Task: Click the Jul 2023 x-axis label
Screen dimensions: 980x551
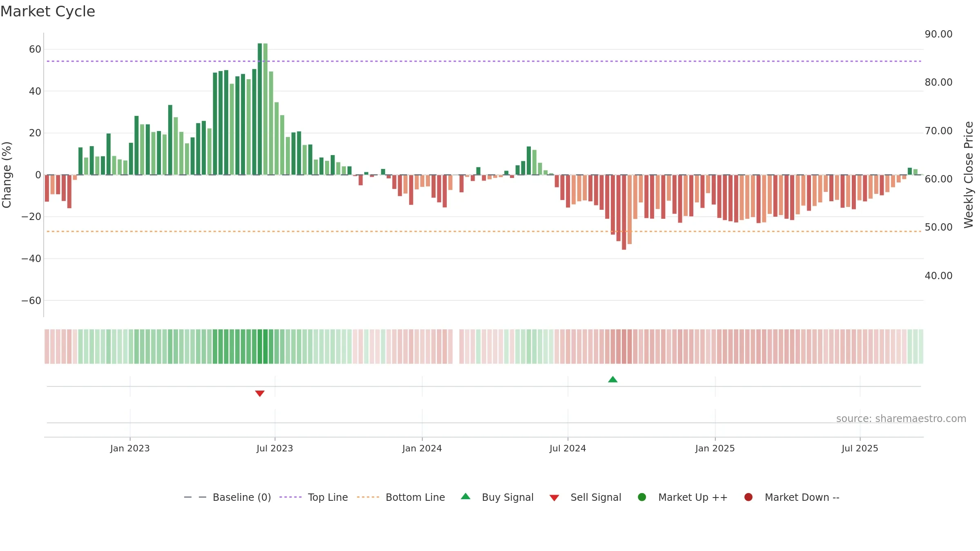Action: pyautogui.click(x=275, y=449)
